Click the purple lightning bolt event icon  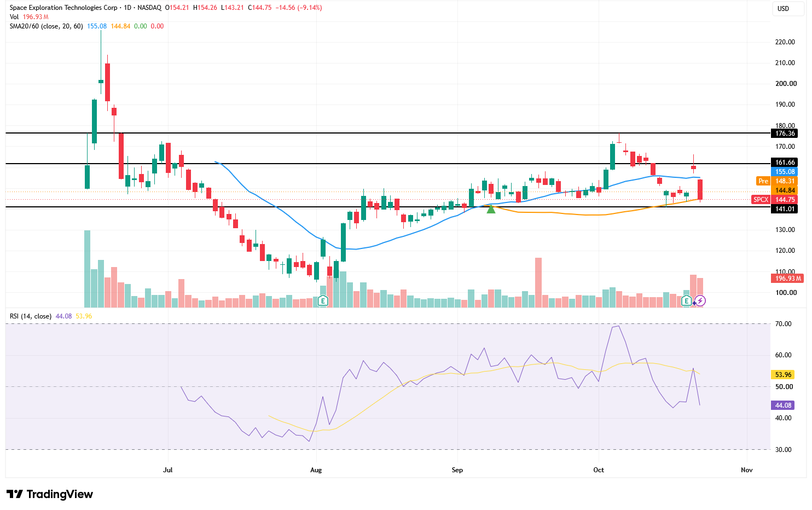[700, 300]
